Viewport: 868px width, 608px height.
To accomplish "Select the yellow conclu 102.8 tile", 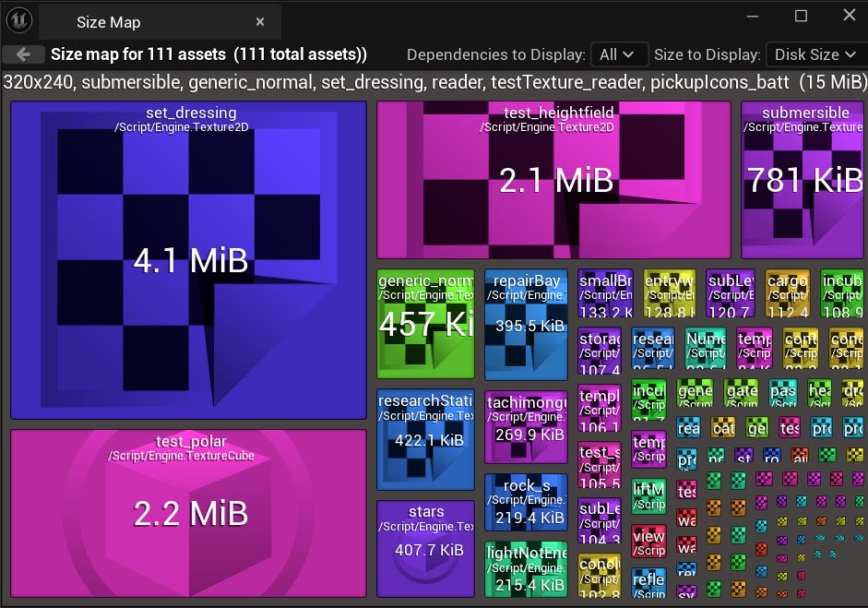I will 600,576.
